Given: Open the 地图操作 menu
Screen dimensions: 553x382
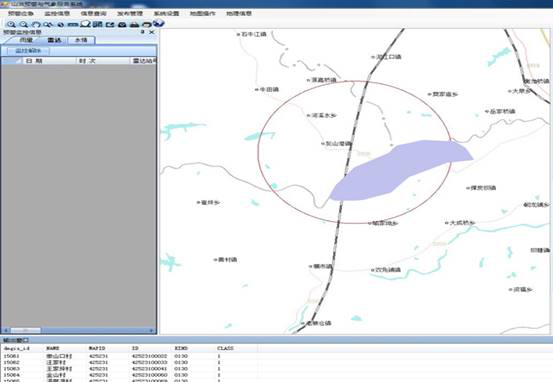Looking at the screenshot, I should (203, 13).
